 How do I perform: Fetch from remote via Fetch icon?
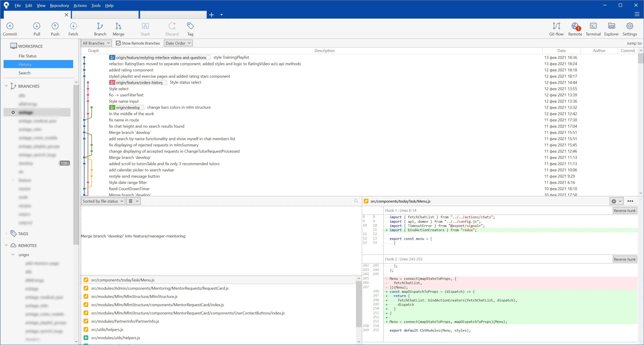click(73, 26)
